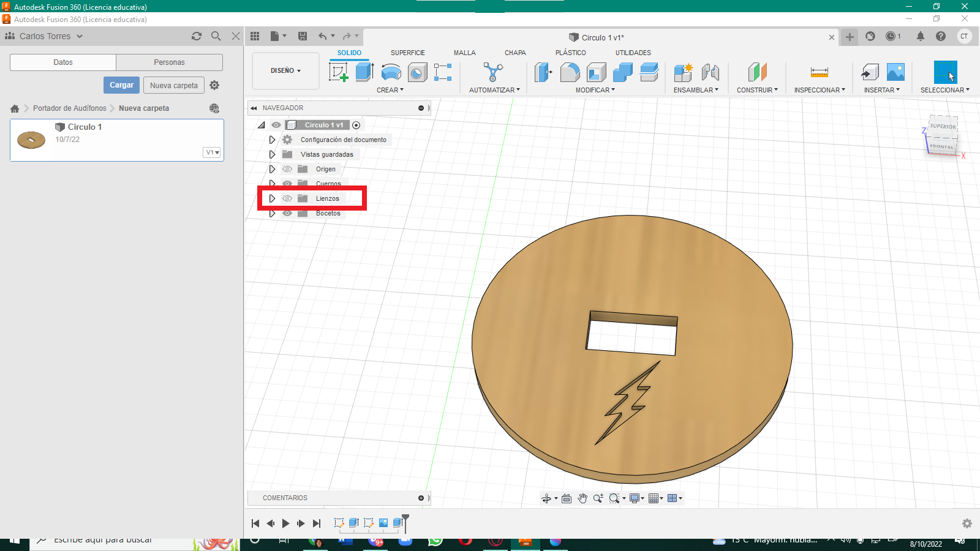The width and height of the screenshot is (980, 551).
Task: Switch to the SUPERFICIE tab
Action: click(408, 53)
